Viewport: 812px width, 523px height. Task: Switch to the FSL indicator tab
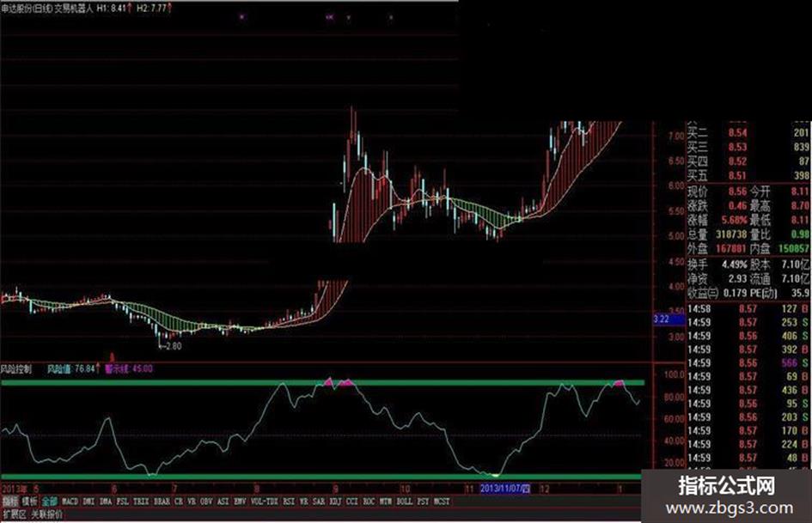pos(122,502)
